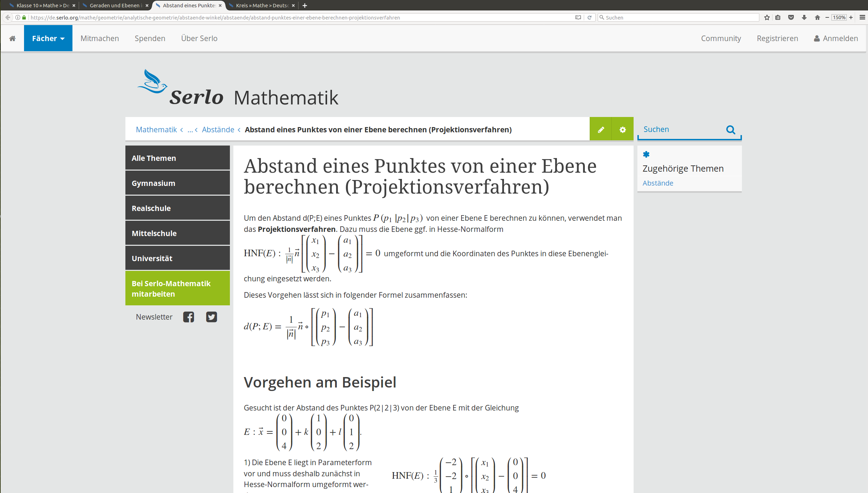
Task: Open the settings gear icon
Action: [622, 130]
